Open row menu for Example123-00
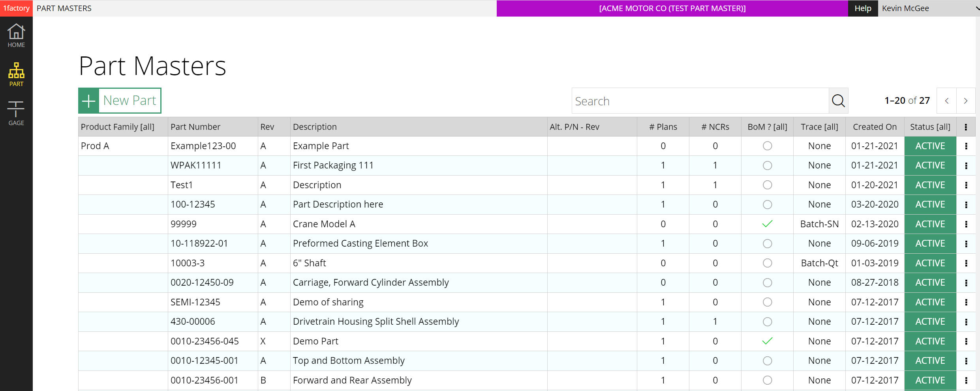 [x=966, y=146]
